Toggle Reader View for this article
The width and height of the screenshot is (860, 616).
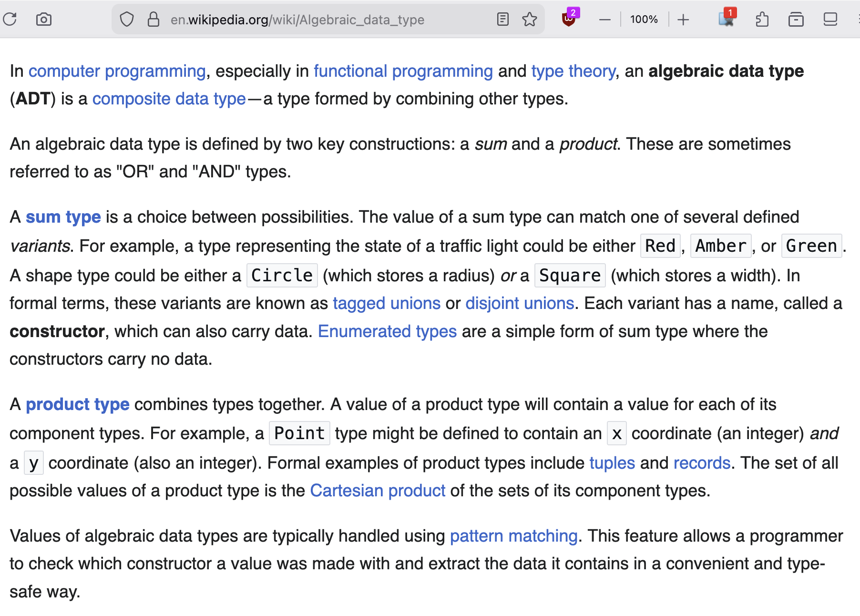502,20
